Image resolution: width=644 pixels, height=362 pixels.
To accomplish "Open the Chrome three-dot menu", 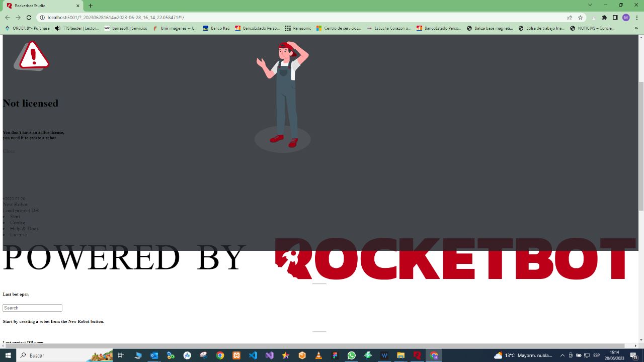I will [637, 18].
